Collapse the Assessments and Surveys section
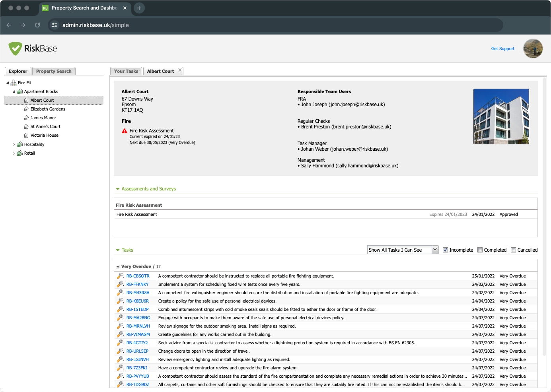 tap(118, 189)
